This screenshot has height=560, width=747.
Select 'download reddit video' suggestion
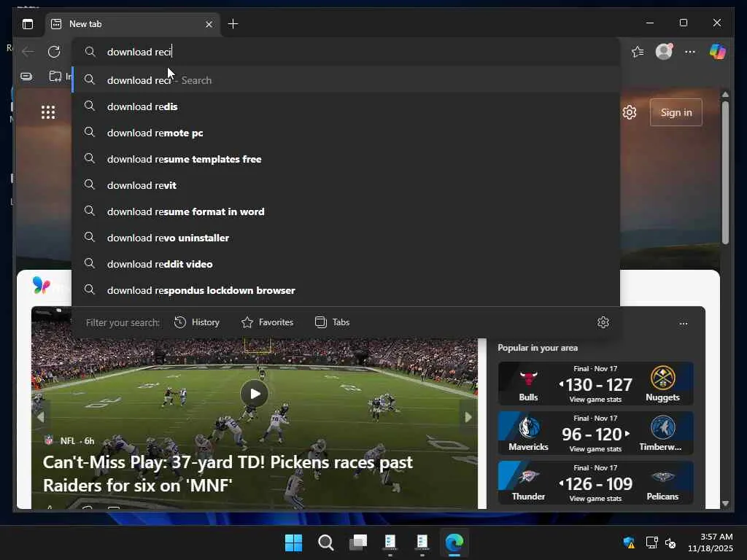click(346, 263)
